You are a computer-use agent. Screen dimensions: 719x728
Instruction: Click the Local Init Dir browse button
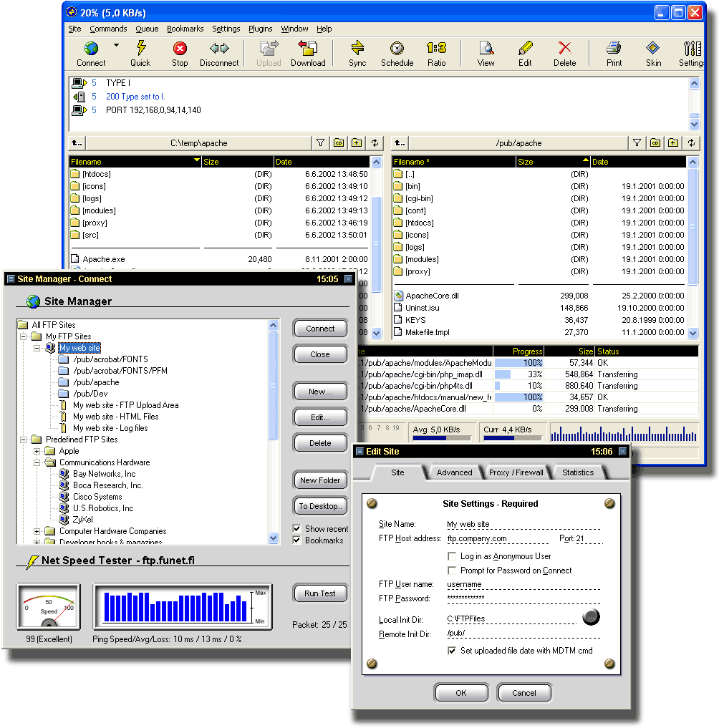coord(592,617)
